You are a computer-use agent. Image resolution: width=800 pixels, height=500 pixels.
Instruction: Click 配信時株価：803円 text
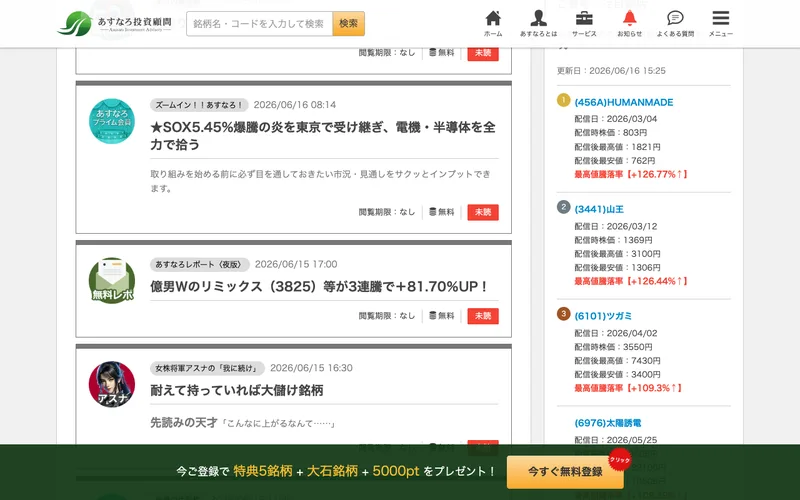click(x=611, y=133)
